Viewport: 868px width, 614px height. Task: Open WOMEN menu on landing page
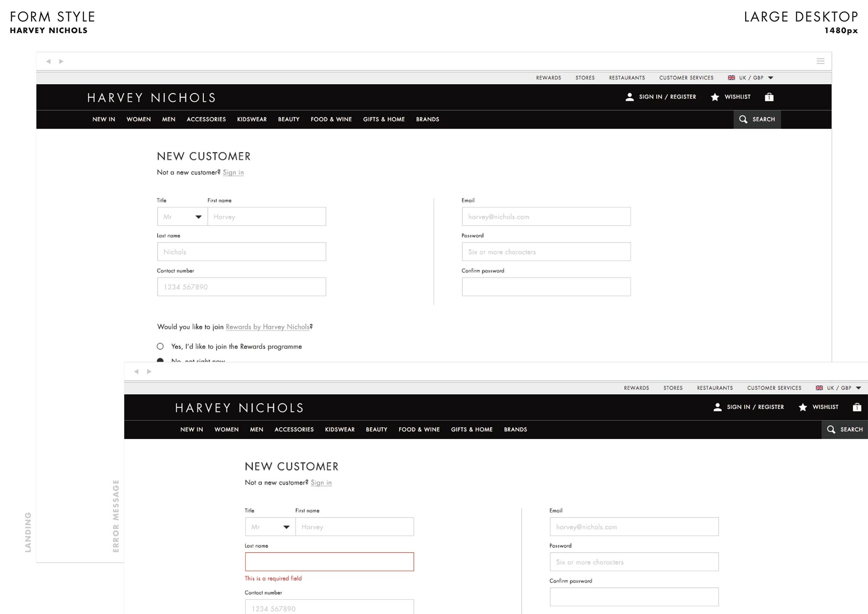coord(138,119)
